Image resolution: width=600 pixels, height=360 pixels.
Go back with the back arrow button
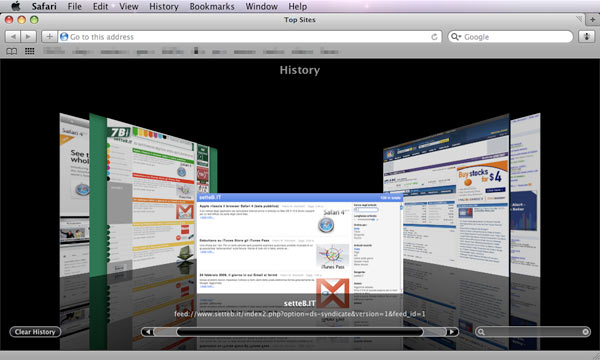click(13, 36)
